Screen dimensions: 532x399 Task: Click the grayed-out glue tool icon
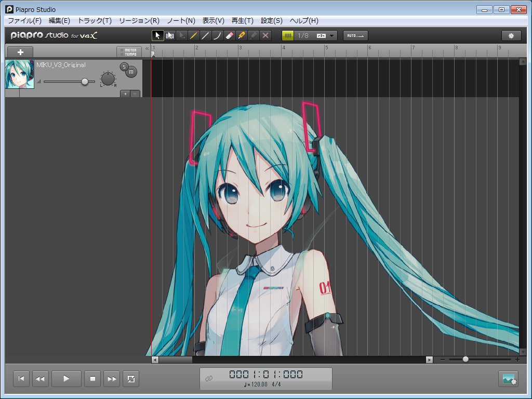pos(254,36)
